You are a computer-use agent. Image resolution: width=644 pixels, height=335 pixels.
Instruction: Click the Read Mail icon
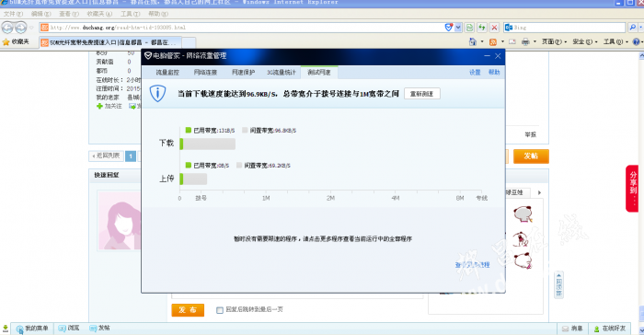click(512, 42)
